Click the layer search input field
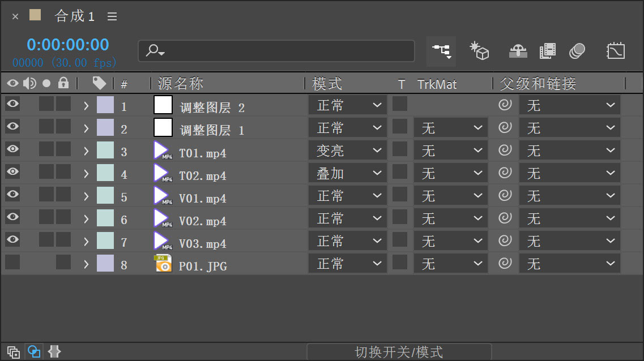This screenshot has width=644, height=361. point(276,51)
